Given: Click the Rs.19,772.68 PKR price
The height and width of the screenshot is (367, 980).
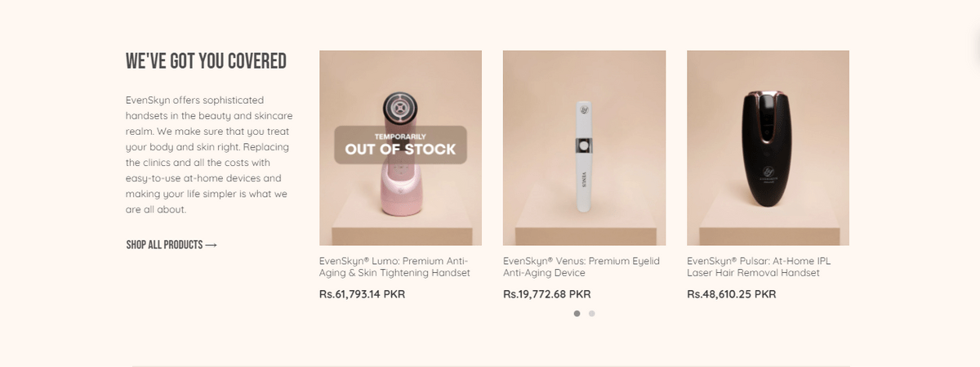Looking at the screenshot, I should click(x=546, y=294).
